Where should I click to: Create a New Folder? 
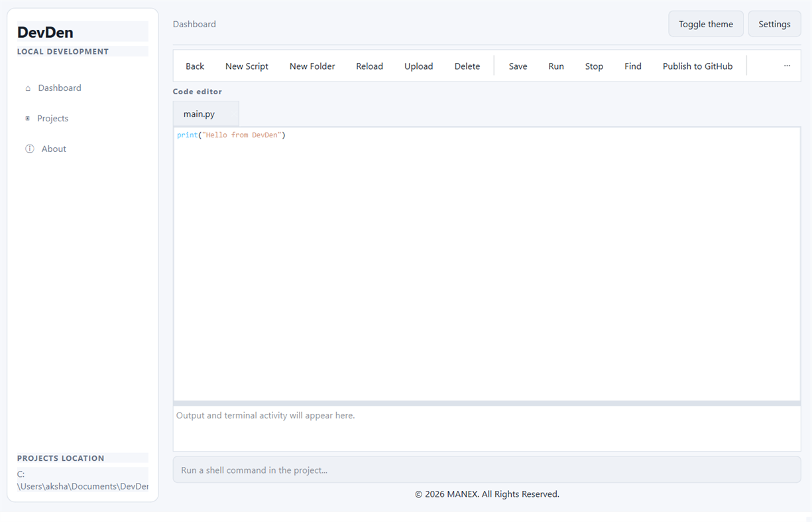pyautogui.click(x=312, y=66)
